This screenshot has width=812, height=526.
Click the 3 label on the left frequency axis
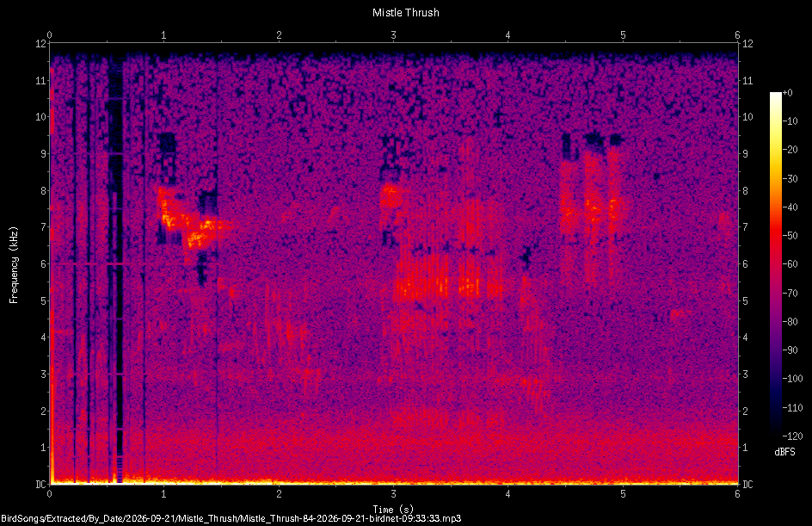[x=44, y=374]
